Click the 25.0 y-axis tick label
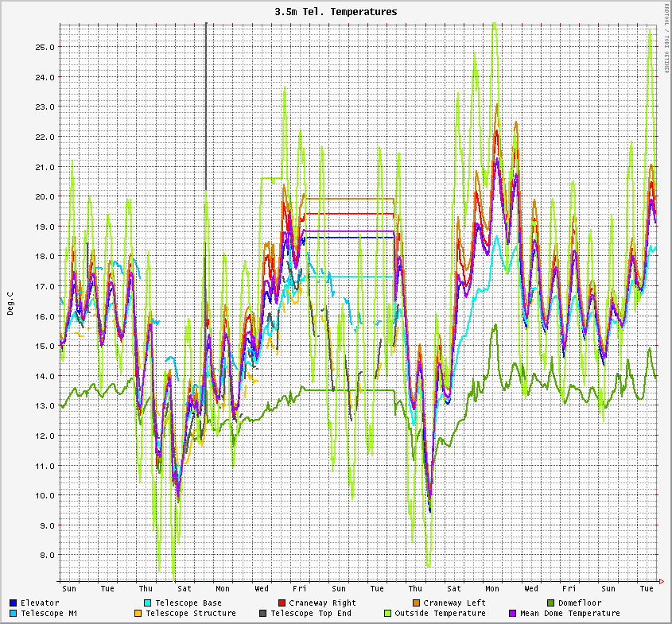The height and width of the screenshot is (624, 672). [45, 47]
